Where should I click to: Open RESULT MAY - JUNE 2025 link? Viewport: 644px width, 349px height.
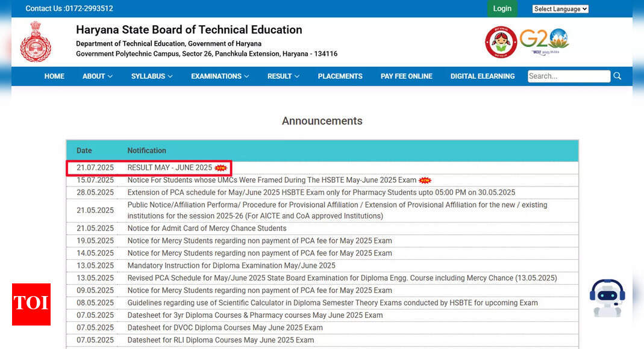(x=170, y=168)
